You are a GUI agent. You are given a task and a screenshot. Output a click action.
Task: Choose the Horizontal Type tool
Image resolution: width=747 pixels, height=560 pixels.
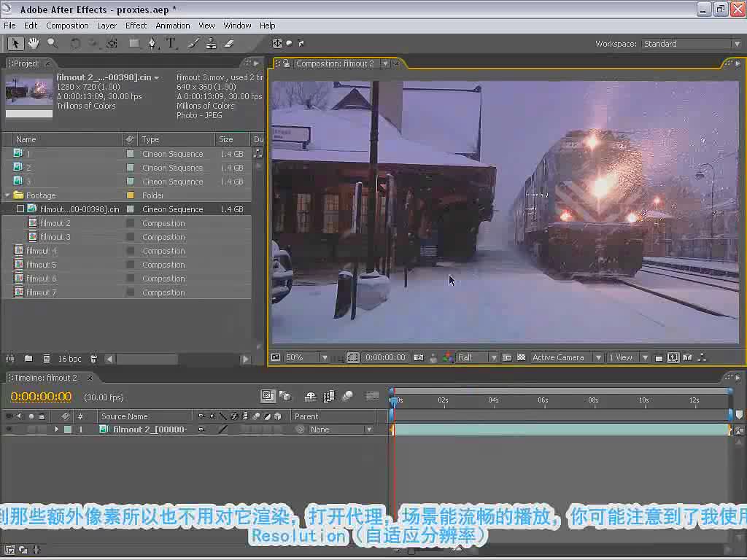tap(171, 43)
